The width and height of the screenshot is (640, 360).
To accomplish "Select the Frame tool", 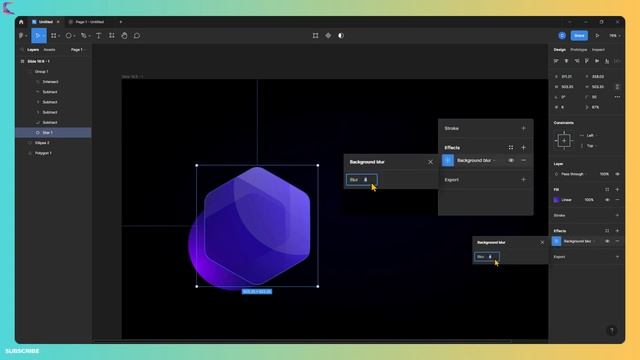I will (53, 36).
